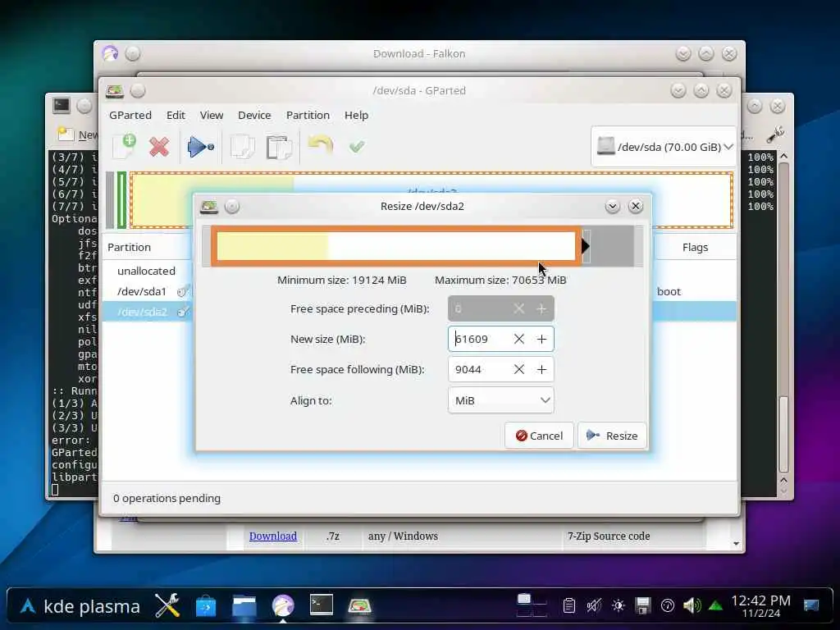Image resolution: width=840 pixels, height=630 pixels.
Task: Click the "any / Windows" cell in Falkon
Action: (403, 536)
